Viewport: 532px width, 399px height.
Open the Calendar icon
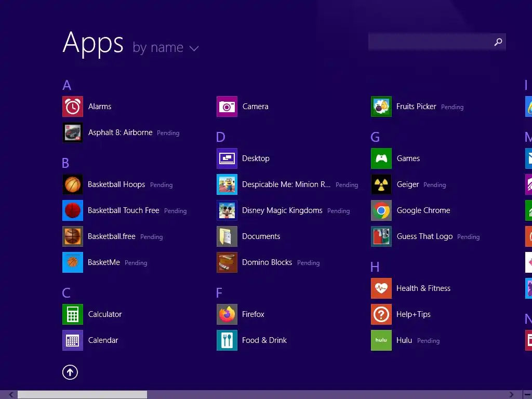[73, 340]
